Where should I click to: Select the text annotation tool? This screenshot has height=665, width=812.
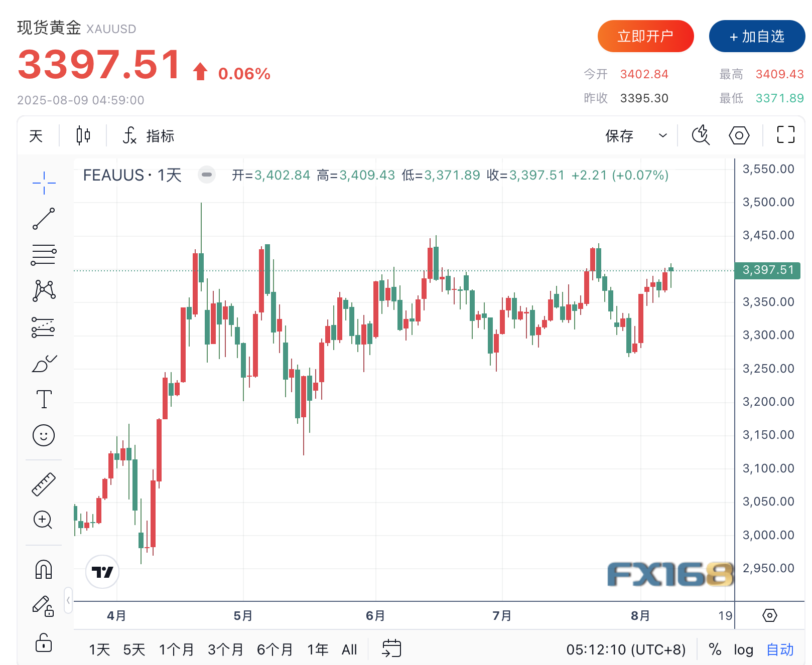tap(44, 399)
